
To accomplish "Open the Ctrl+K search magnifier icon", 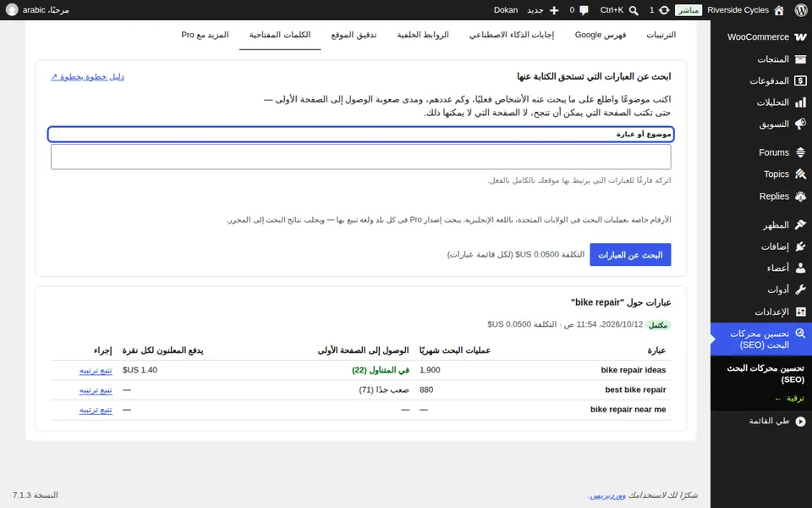I will point(634,10).
